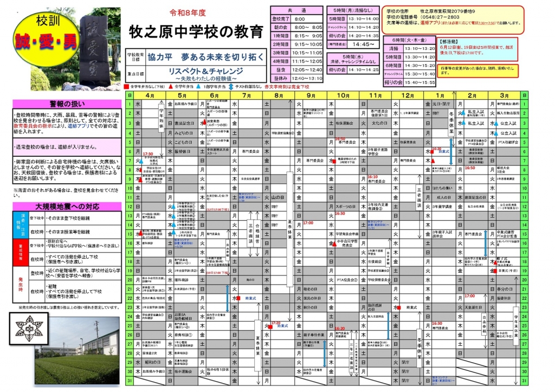The image size is (555, 392).
Task: Click the school phone number (0548)27-2803
Action: coord(438,17)
